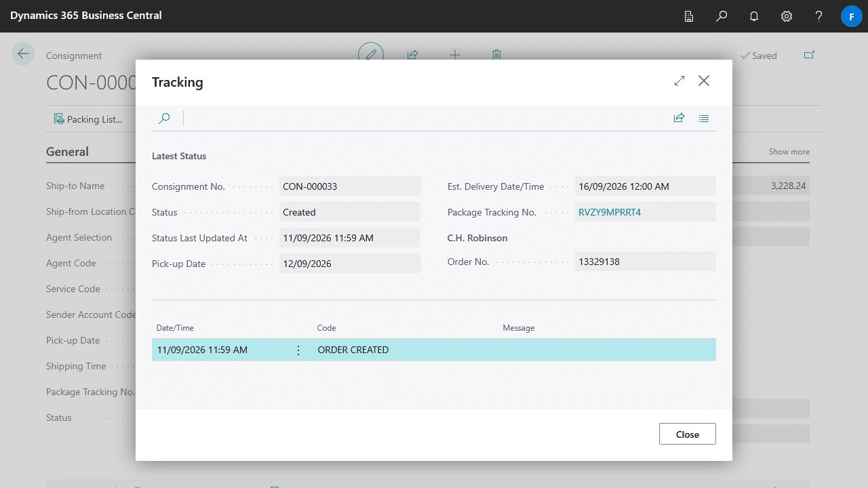Open Consignment page in new window icon

(809, 55)
